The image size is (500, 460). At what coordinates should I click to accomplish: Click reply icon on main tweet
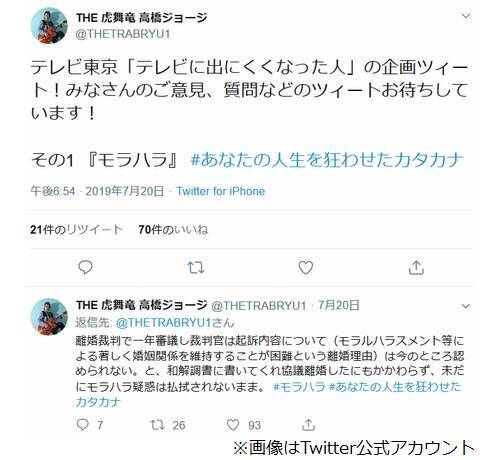(x=85, y=267)
